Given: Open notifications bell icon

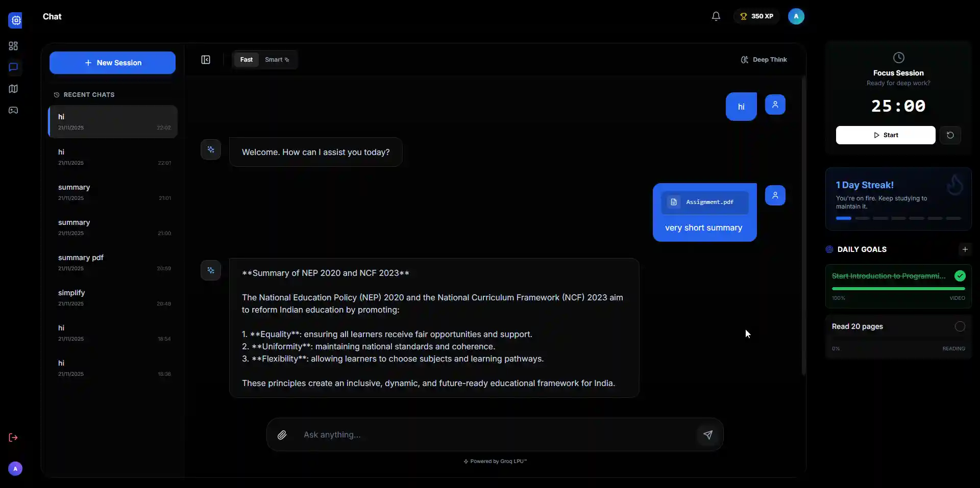Looking at the screenshot, I should click(x=716, y=16).
